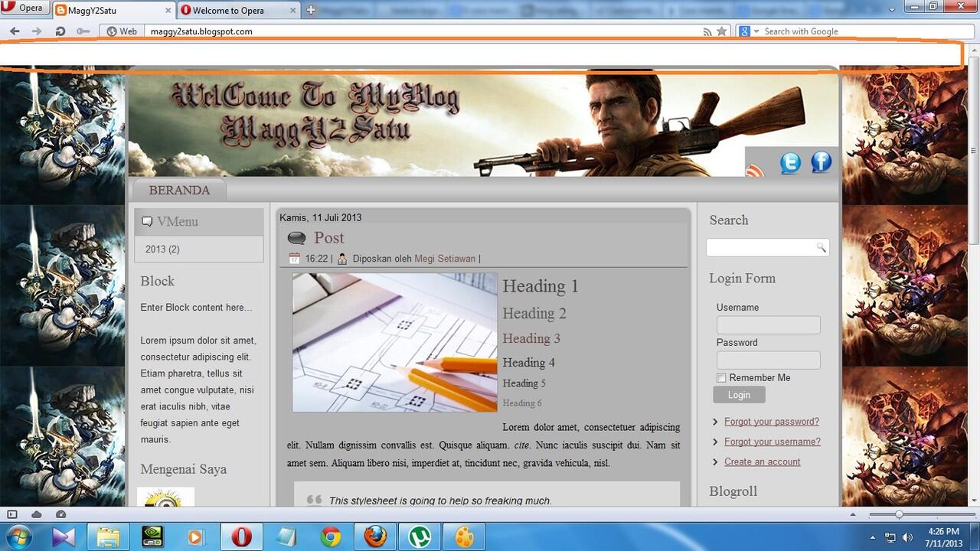This screenshot has width=980, height=551.
Task: Focus the Password field
Action: click(x=768, y=360)
